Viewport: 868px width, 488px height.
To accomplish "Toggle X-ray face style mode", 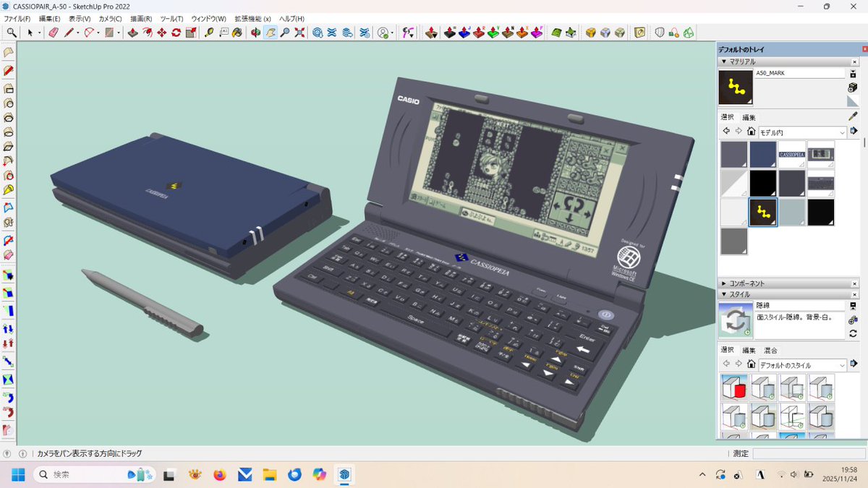I will (605, 33).
